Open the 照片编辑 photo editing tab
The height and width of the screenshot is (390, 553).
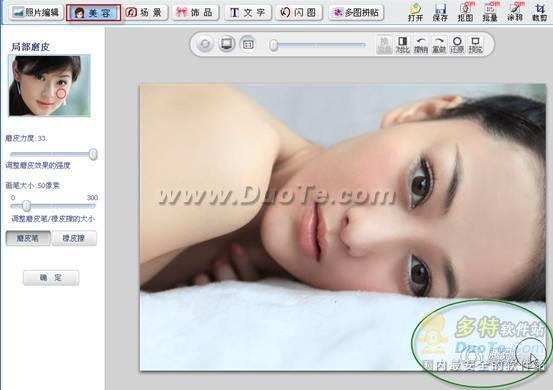click(36, 12)
